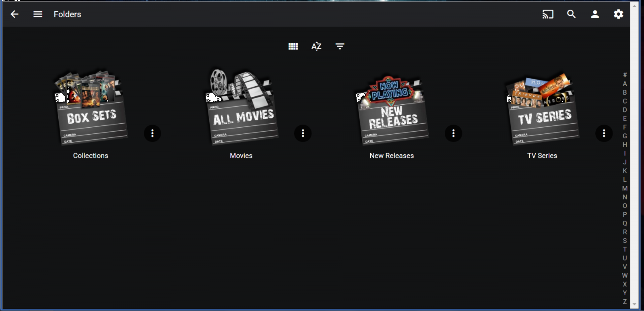Open the hamburger navigation menu
644x311 pixels.
38,15
